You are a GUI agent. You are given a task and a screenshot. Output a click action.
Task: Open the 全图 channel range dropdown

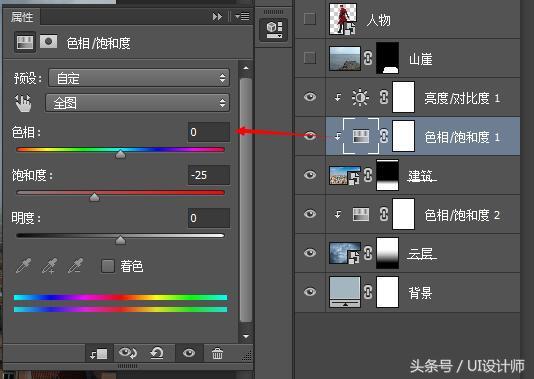point(138,103)
